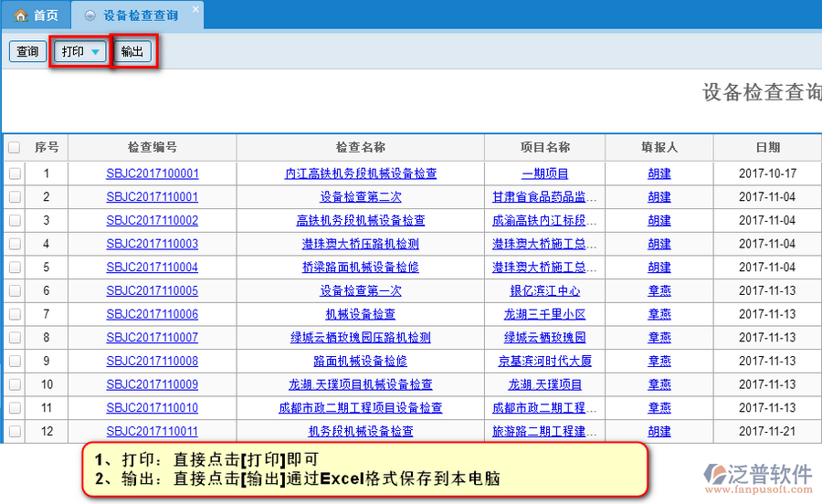822x504 pixels.
Task: Click 章燕 reporter link in row 6
Action: pyautogui.click(x=659, y=291)
